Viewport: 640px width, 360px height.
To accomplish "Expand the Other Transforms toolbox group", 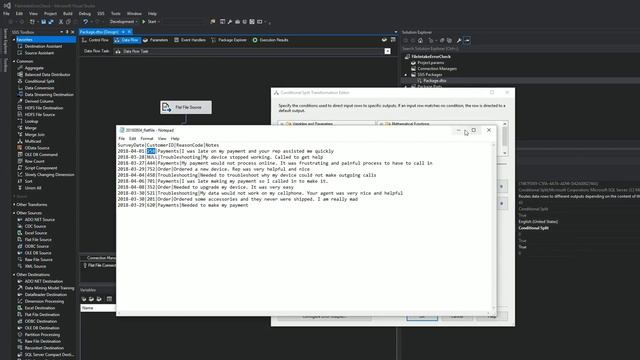I will 14,204.
